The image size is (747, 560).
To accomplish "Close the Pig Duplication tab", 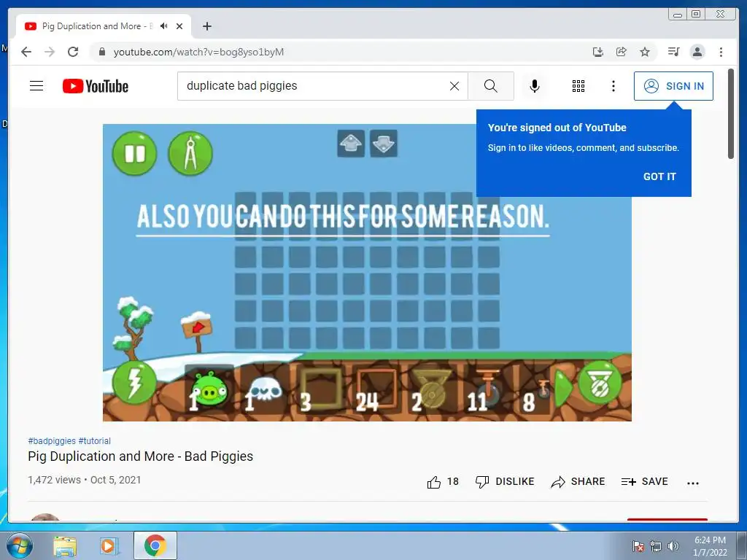I will (179, 26).
